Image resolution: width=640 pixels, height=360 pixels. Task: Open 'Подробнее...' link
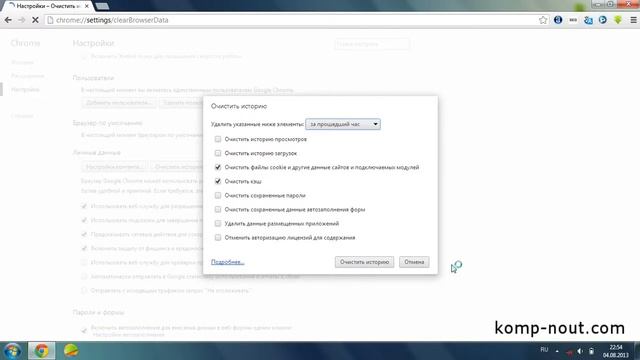coord(227,262)
